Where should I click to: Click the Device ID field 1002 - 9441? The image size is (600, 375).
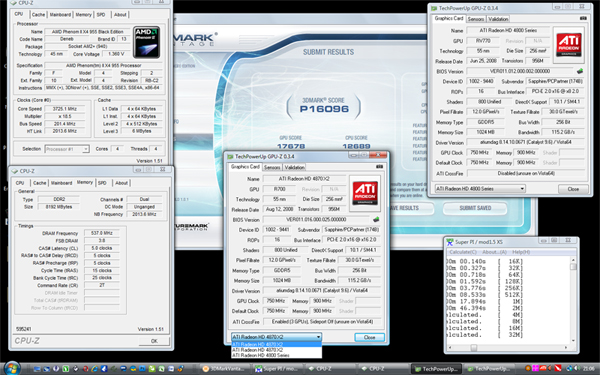(x=277, y=230)
